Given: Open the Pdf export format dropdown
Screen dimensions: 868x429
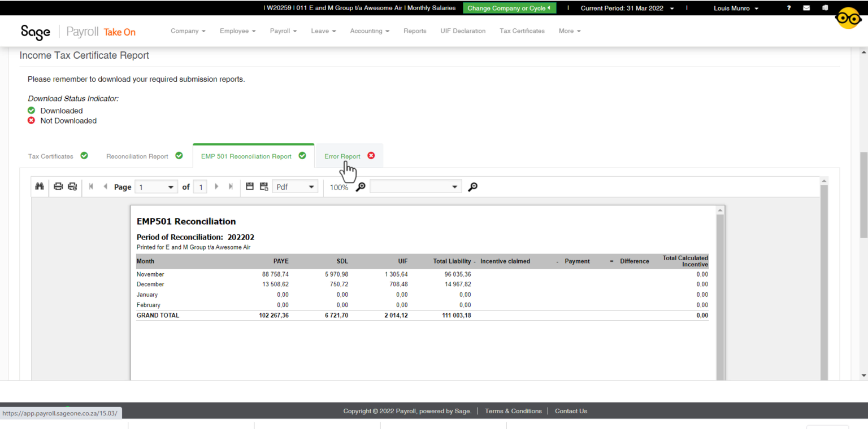Looking at the screenshot, I should pos(295,187).
